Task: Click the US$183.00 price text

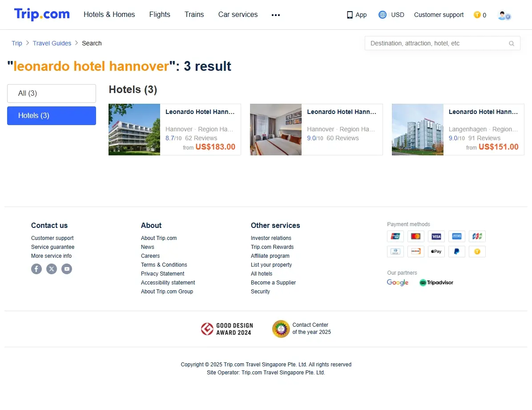Action: 215,147
